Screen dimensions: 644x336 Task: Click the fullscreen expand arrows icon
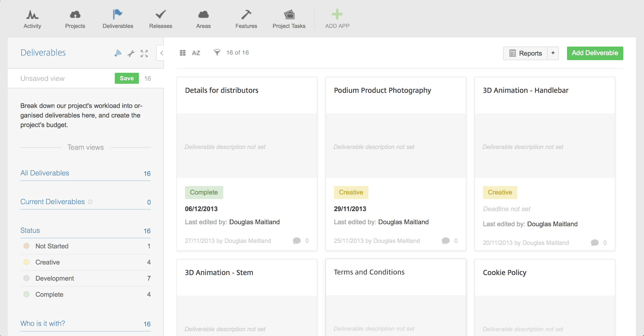point(144,53)
